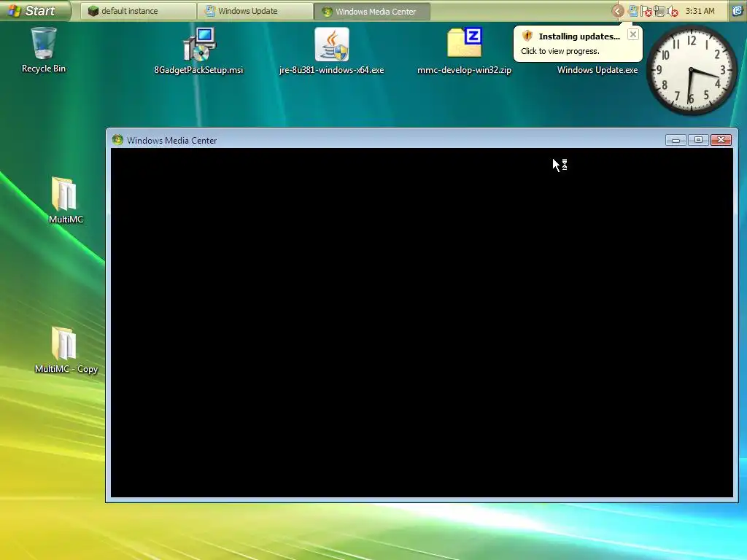This screenshot has height=560, width=747.
Task: Maximize the Windows Media Center window
Action: click(698, 140)
